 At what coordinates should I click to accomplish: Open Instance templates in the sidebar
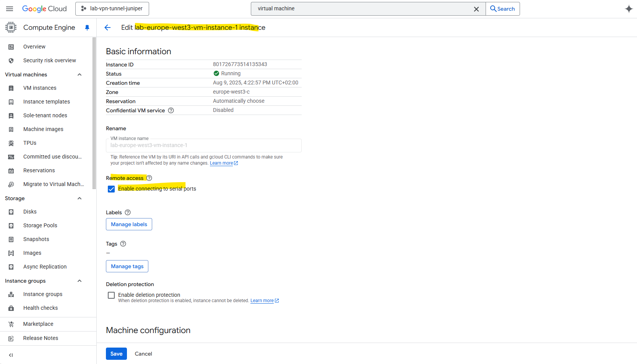[x=47, y=102]
